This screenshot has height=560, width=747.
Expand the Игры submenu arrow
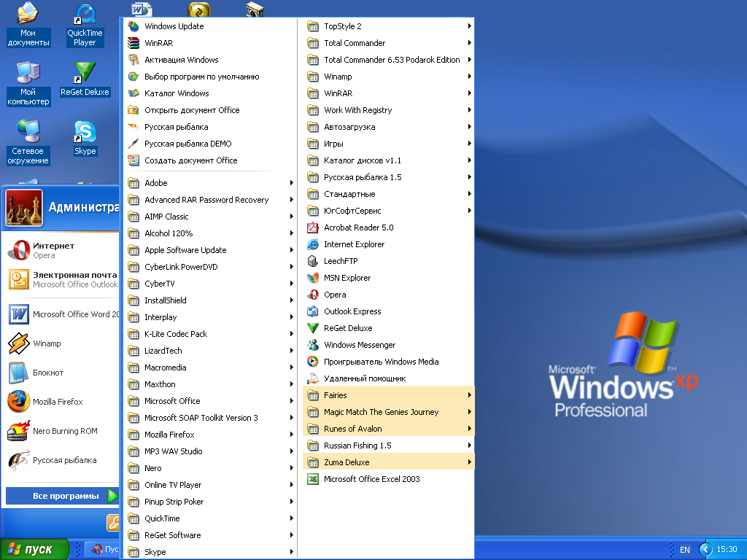(470, 144)
